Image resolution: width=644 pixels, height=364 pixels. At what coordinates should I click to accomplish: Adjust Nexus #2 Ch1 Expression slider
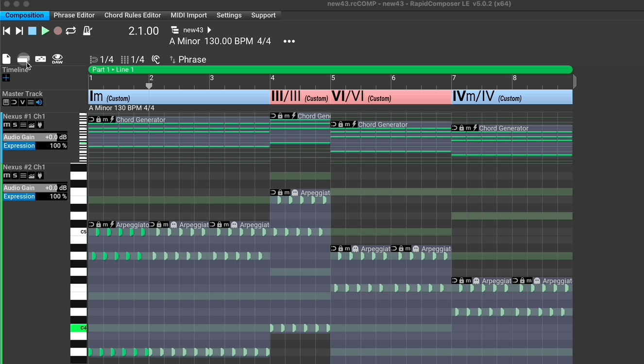coord(35,197)
